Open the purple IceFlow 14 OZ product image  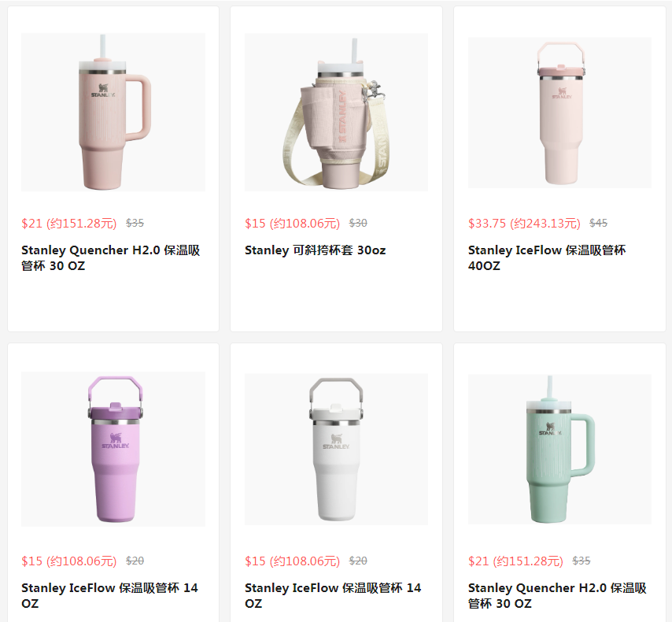point(113,449)
